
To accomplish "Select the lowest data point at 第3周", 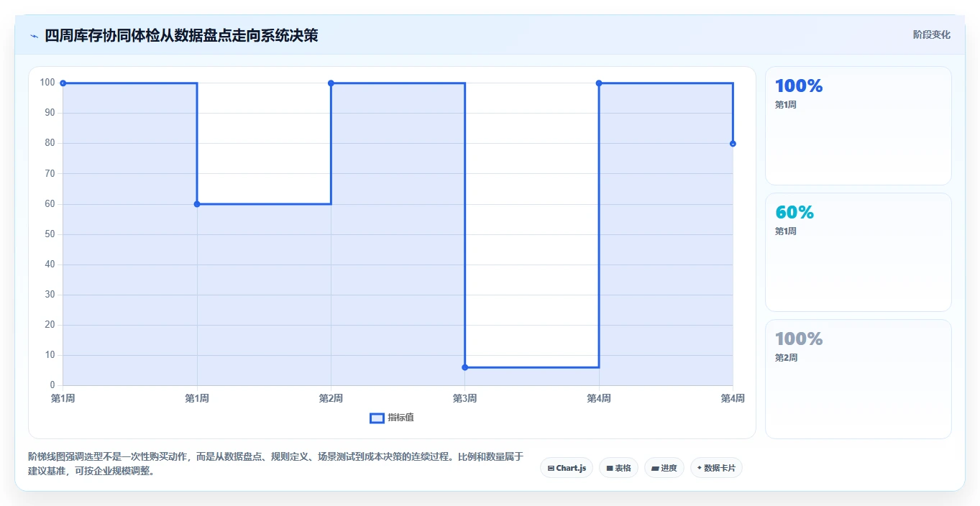I will [464, 367].
